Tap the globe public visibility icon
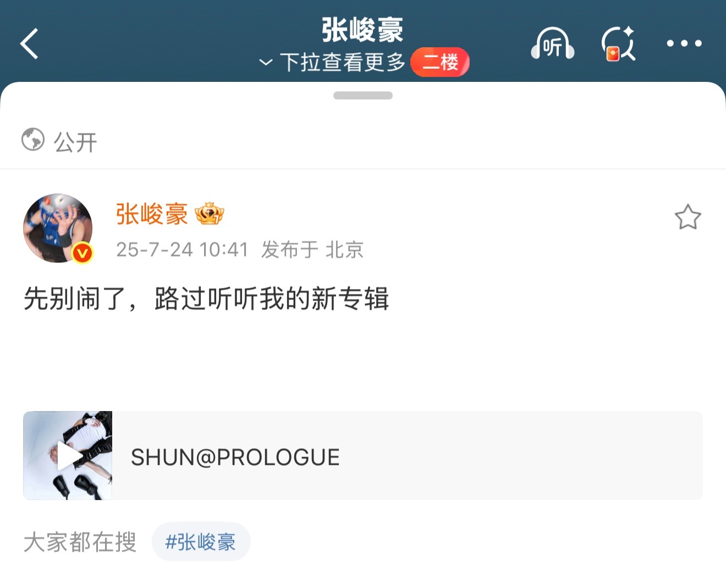The height and width of the screenshot is (588, 726). tap(33, 139)
